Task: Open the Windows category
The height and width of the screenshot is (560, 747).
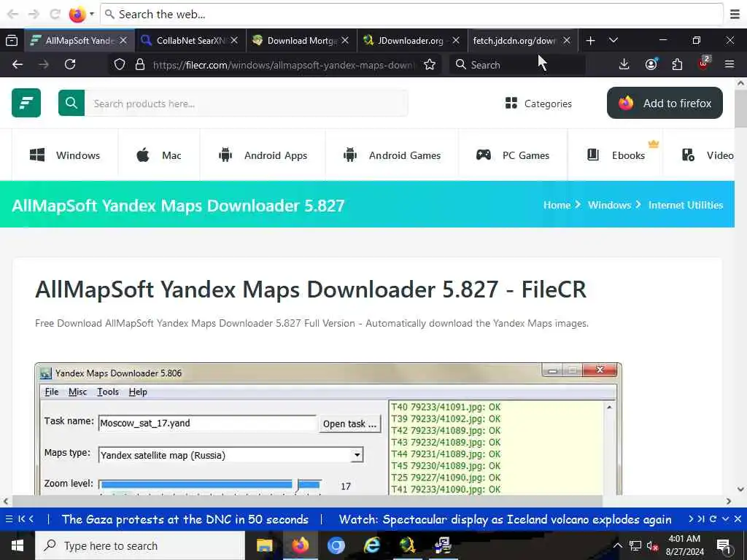Action: 65,155
